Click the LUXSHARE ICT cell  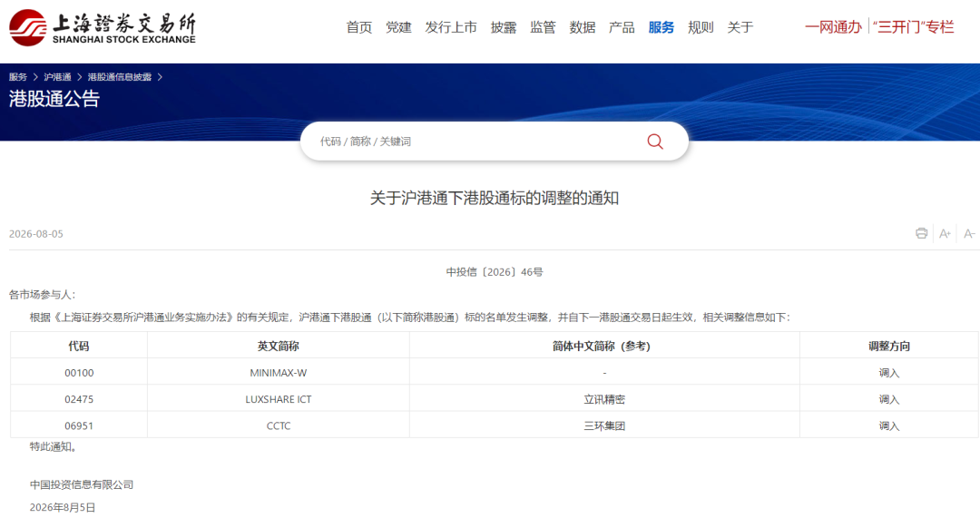(279, 399)
